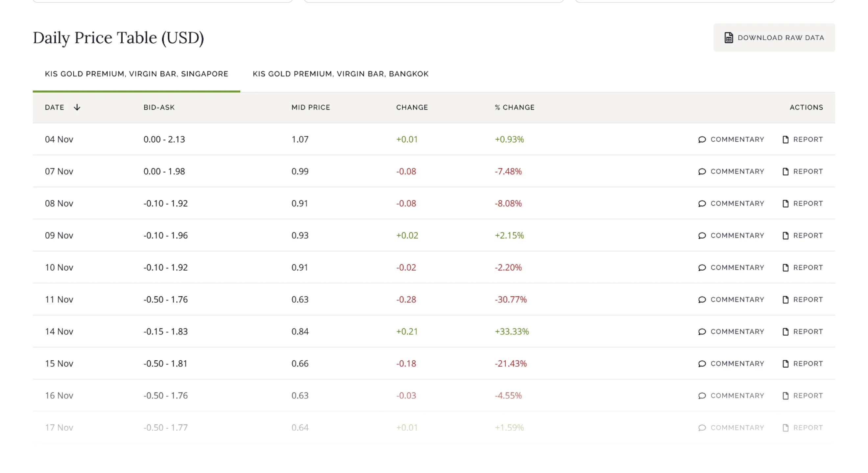Viewport: 868px width, 473px height.
Task: Download the raw data file
Action: (774, 38)
